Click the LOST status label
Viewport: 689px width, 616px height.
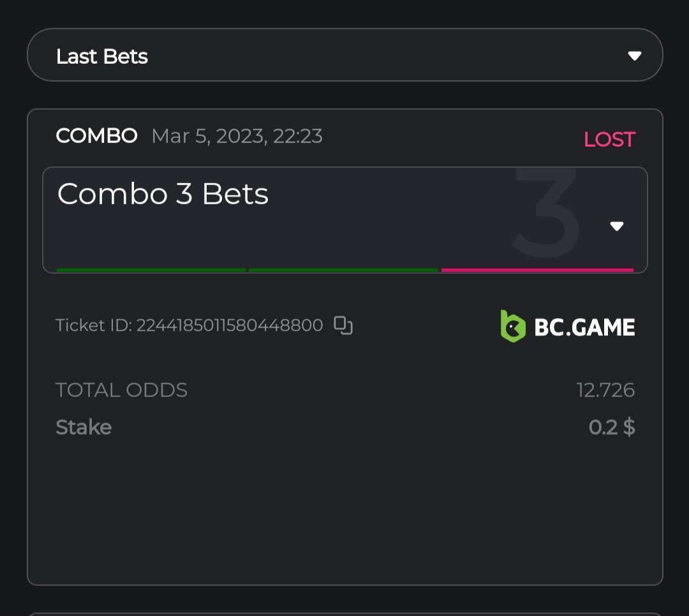click(x=609, y=139)
